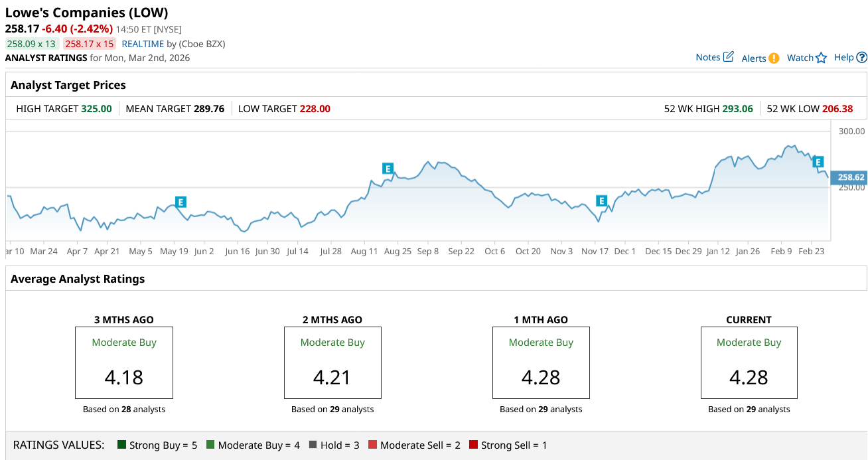Click the red ask box 258.17 x 15

coord(90,44)
